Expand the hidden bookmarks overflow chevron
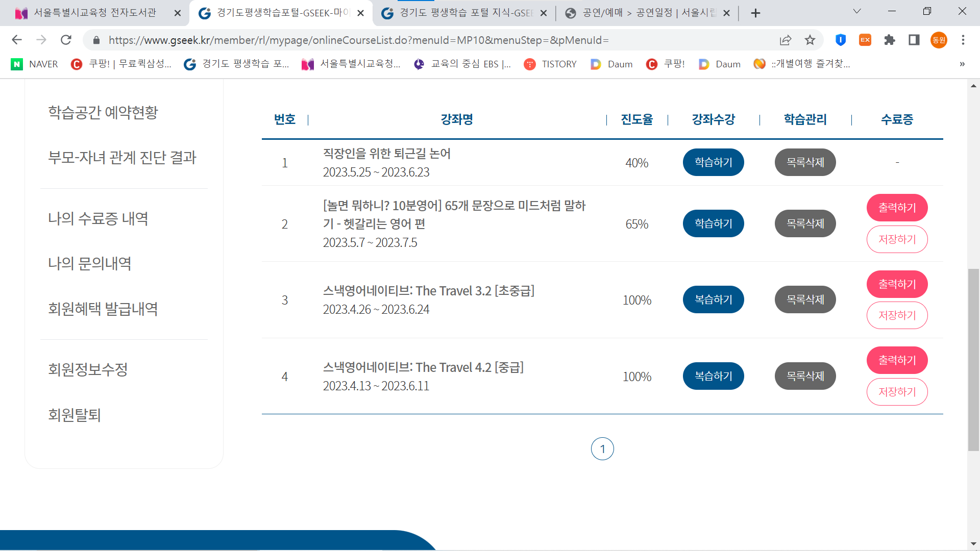980x551 pixels. point(962,64)
